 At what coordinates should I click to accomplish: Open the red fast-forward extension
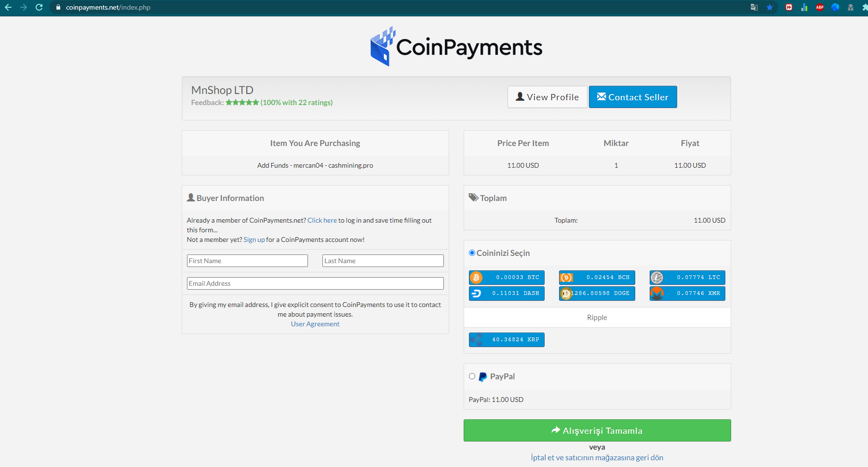[x=789, y=7]
